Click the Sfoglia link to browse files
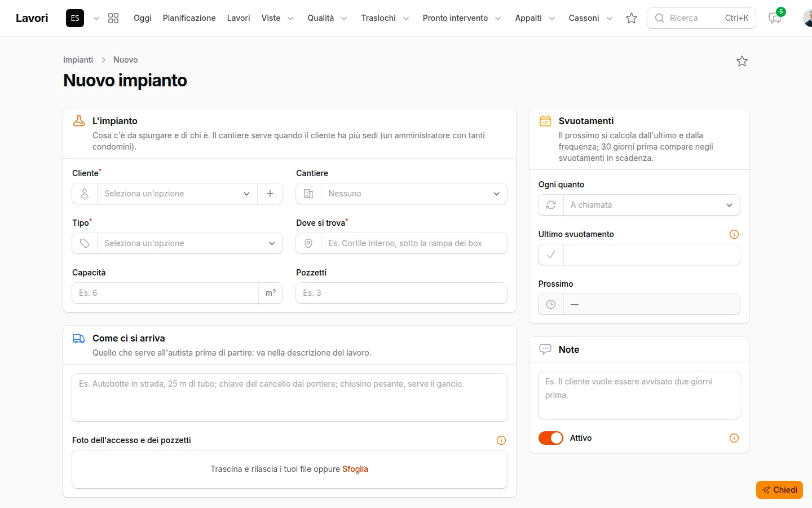The width and height of the screenshot is (812, 508). (355, 469)
